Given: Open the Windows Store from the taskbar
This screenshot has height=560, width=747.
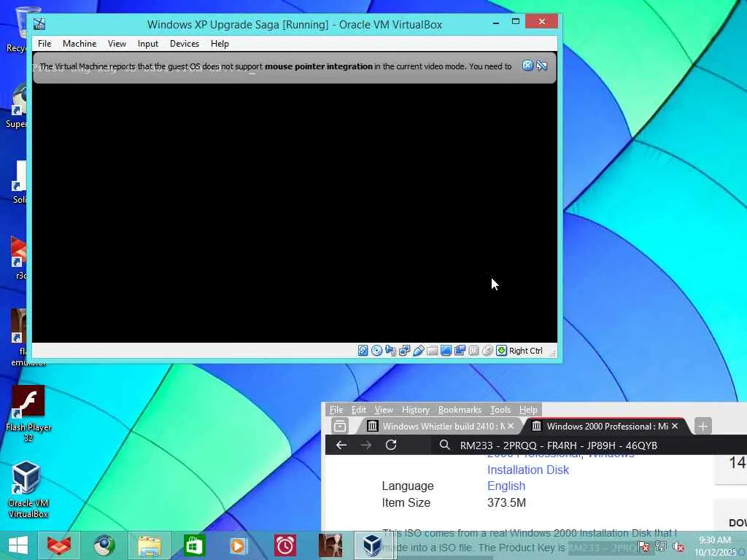Looking at the screenshot, I should [x=194, y=545].
